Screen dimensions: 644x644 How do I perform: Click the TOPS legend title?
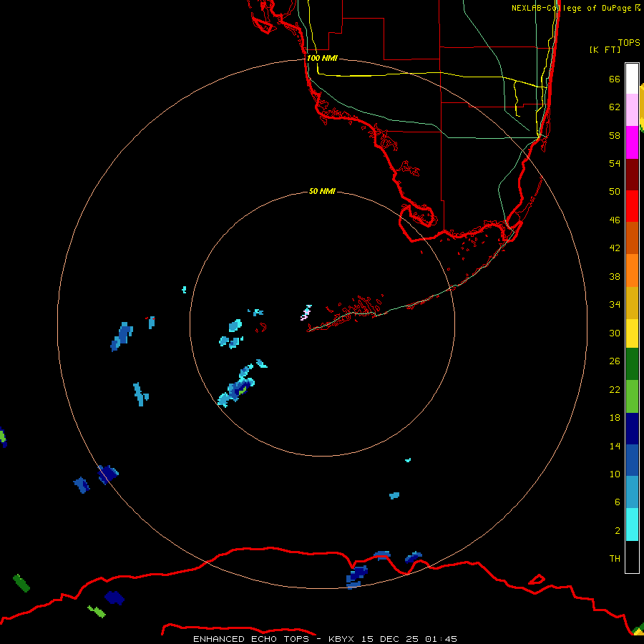pos(629,43)
